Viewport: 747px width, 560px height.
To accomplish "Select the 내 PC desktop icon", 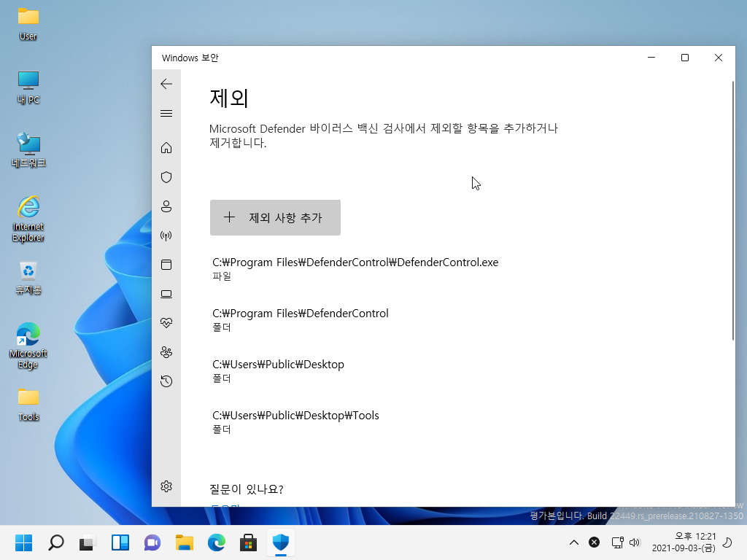I will [28, 87].
